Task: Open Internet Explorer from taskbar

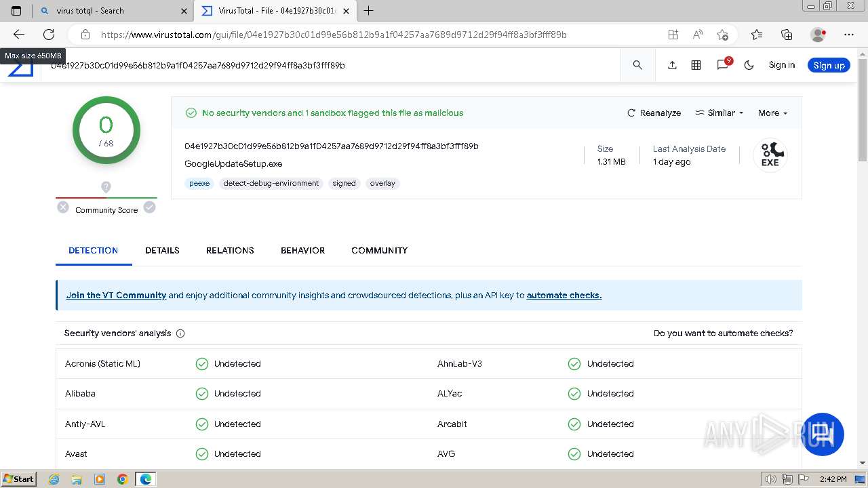Action: coord(54,479)
